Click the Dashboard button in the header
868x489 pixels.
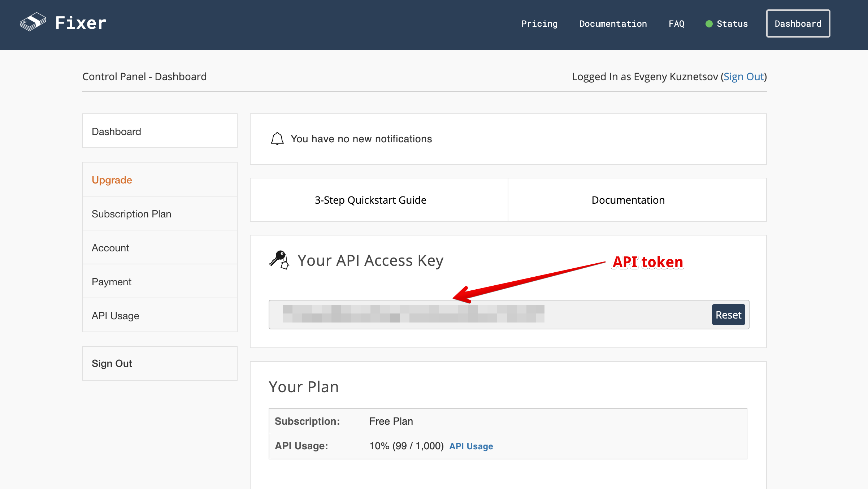pyautogui.click(x=798, y=23)
